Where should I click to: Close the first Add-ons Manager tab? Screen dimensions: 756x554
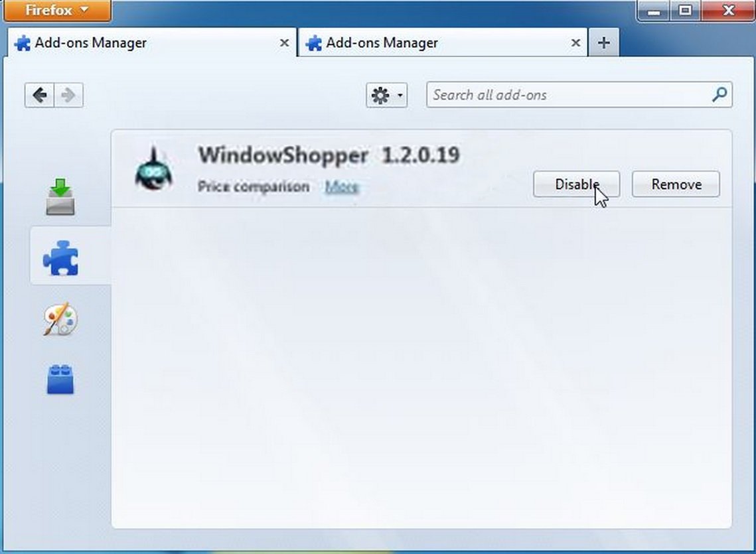tap(285, 43)
